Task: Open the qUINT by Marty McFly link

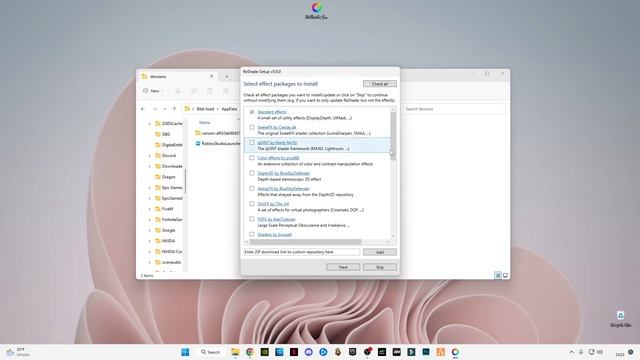Action: coord(277,142)
